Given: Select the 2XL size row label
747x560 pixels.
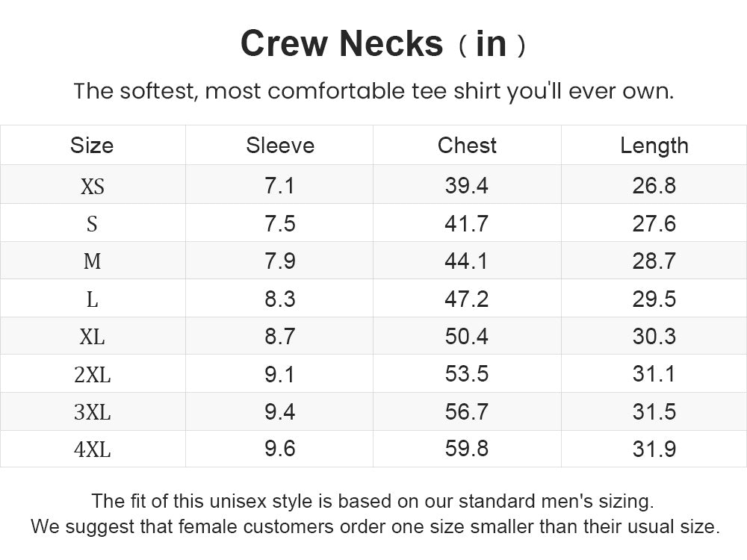Looking at the screenshot, I should (93, 375).
